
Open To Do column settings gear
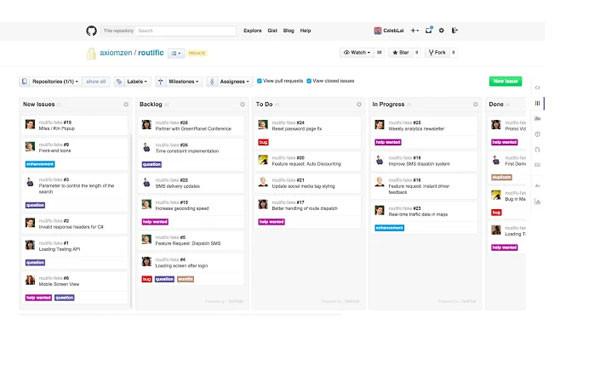click(359, 104)
